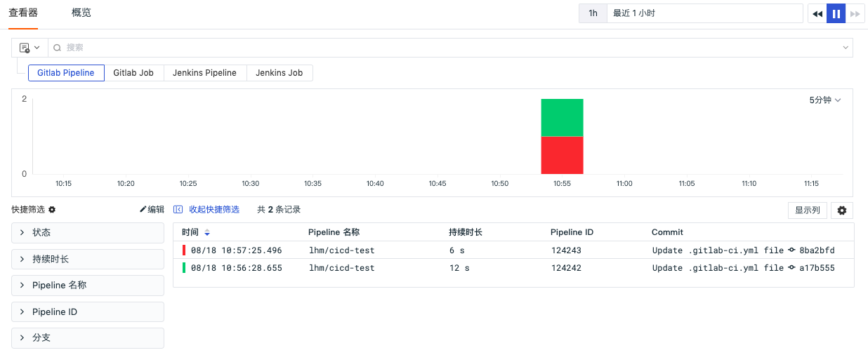Image resolution: width=868 pixels, height=362 pixels.
Task: Open the 5分钟 interval dropdown
Action: coord(825,100)
